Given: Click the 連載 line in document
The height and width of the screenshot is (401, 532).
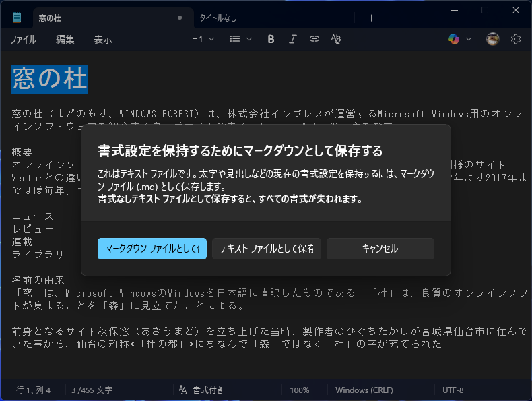Looking at the screenshot, I should [22, 242].
